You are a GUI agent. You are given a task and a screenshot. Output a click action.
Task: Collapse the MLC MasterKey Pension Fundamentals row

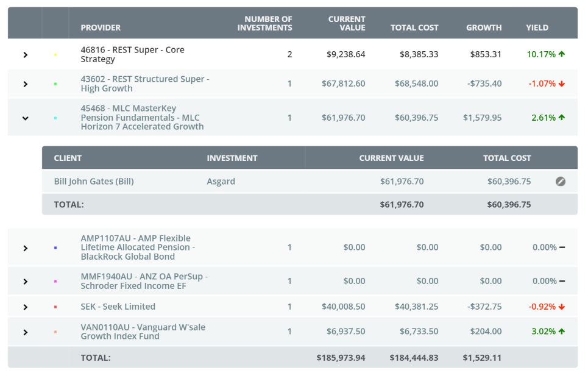[25, 118]
